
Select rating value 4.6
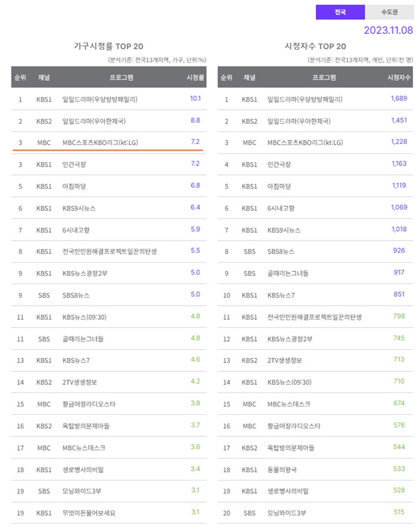click(195, 360)
